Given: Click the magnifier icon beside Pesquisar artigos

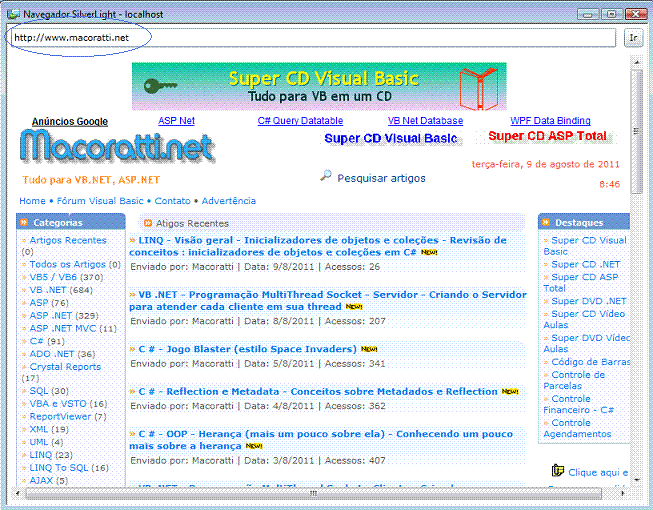Looking at the screenshot, I should point(326,176).
